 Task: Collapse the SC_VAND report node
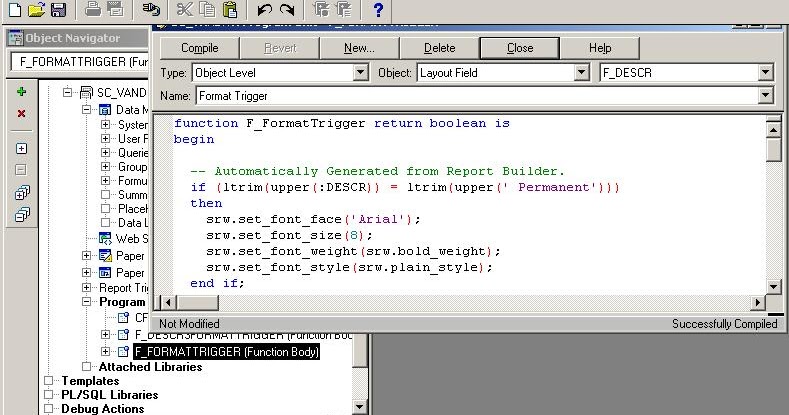coord(67,92)
